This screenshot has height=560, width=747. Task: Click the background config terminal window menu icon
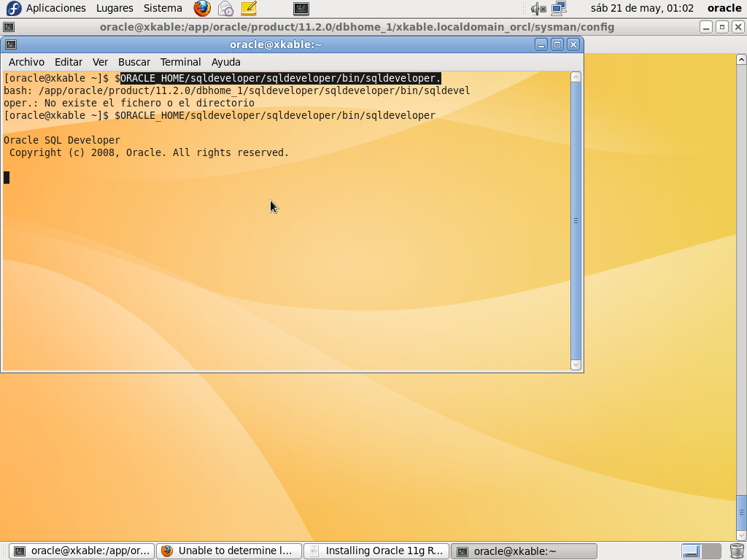(9, 27)
